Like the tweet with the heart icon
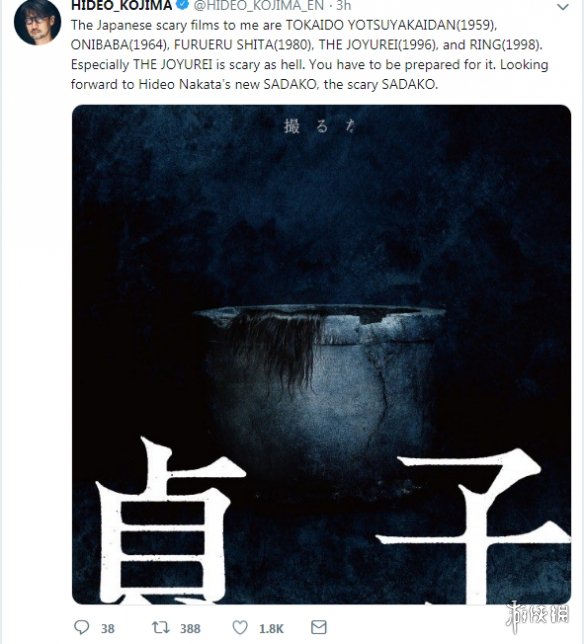 (x=240, y=627)
